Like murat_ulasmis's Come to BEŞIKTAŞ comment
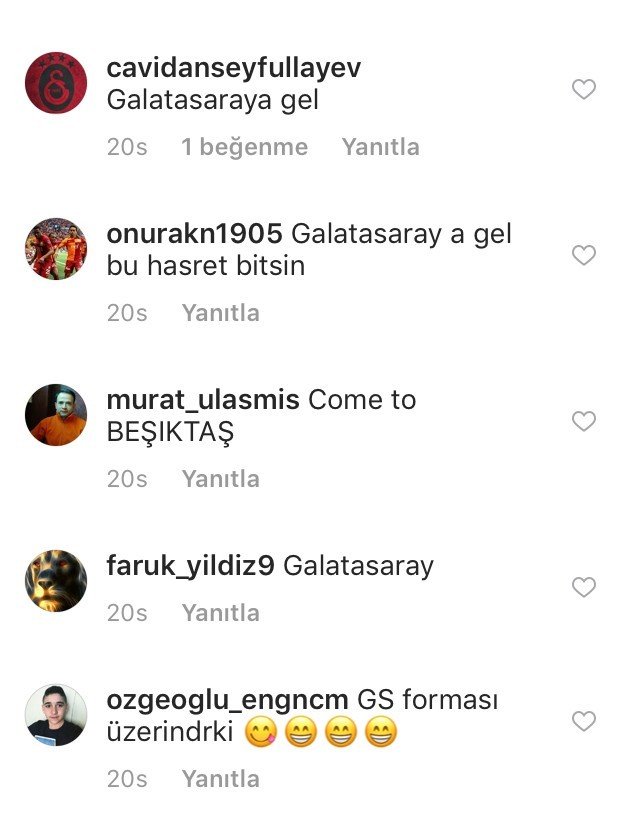The image size is (640, 816). pyautogui.click(x=584, y=421)
